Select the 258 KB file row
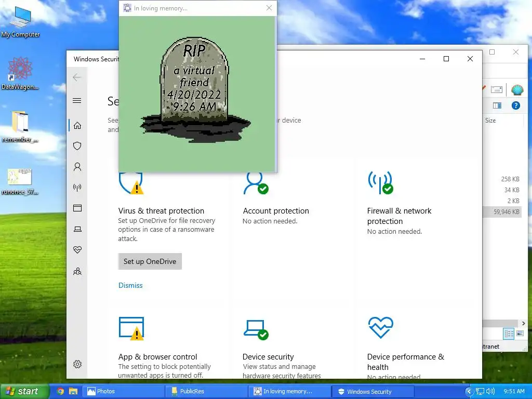The width and height of the screenshot is (532, 399). coord(503,179)
